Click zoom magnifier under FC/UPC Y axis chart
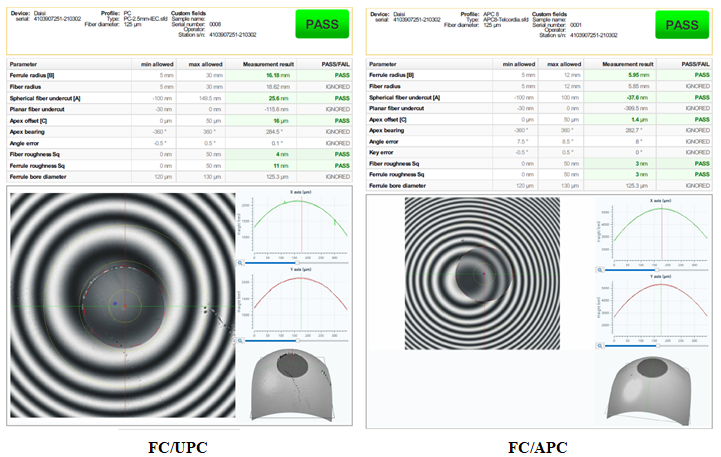 coord(238,339)
